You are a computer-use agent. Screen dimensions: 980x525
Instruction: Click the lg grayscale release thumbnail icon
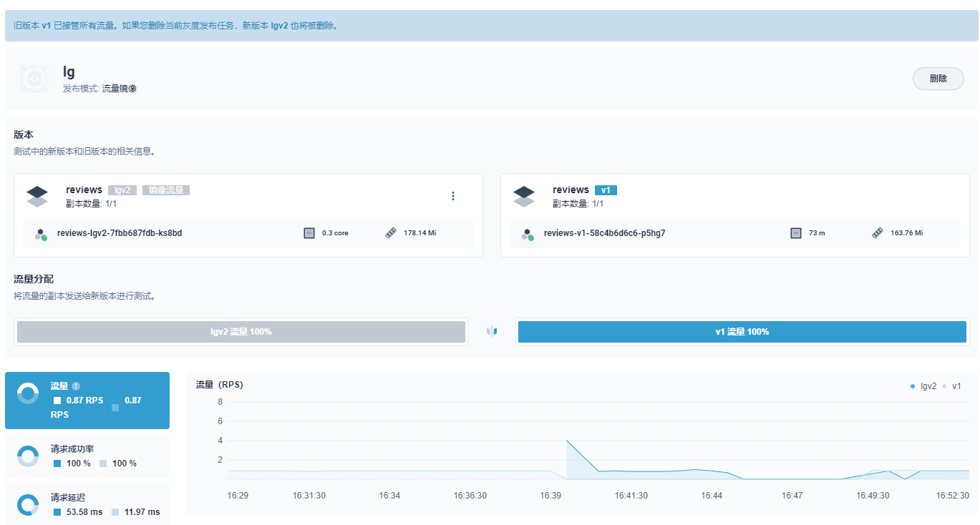pos(34,78)
